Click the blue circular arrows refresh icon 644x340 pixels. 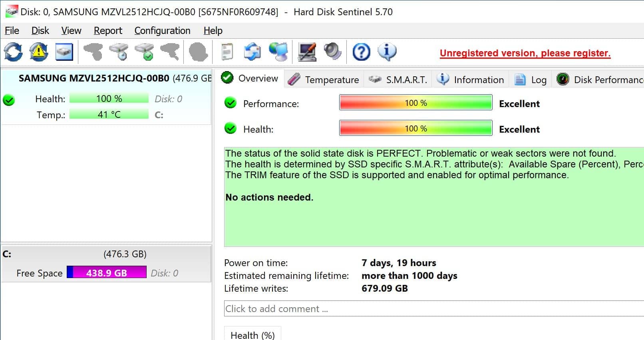click(x=14, y=52)
